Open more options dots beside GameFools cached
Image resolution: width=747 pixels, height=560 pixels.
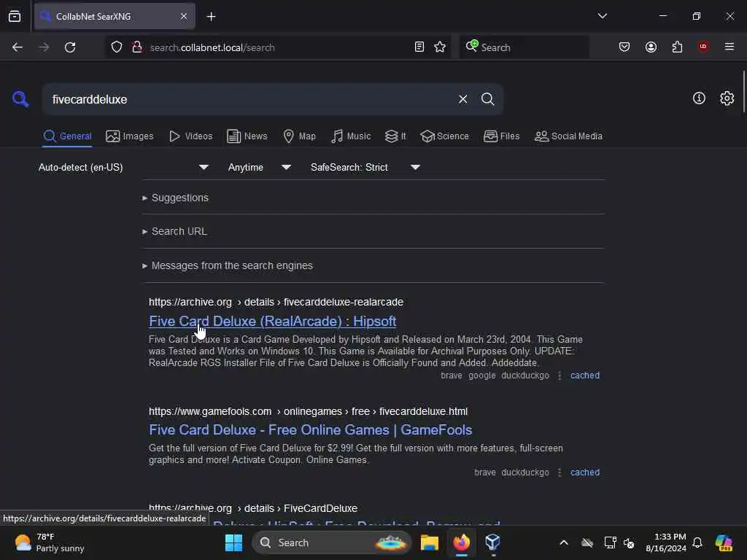(560, 472)
